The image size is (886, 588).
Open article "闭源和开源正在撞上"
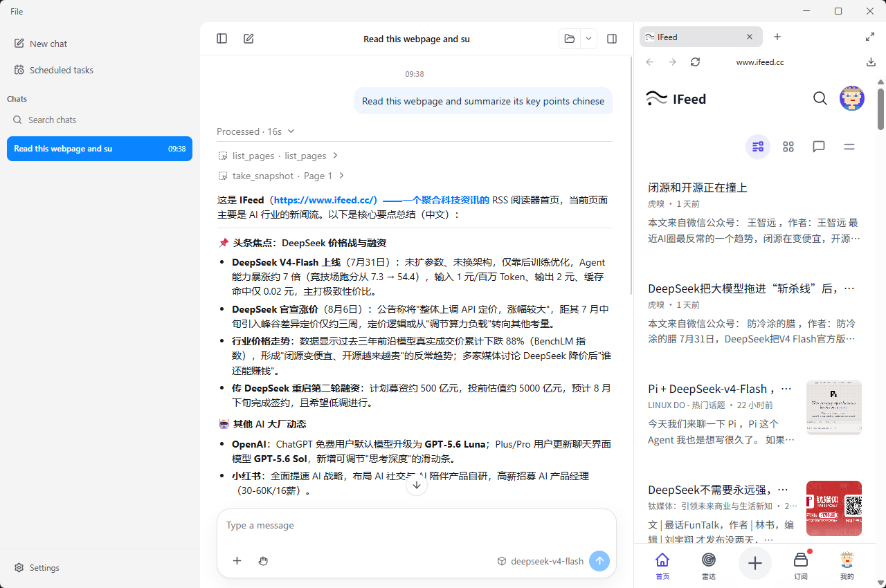pyautogui.click(x=698, y=187)
